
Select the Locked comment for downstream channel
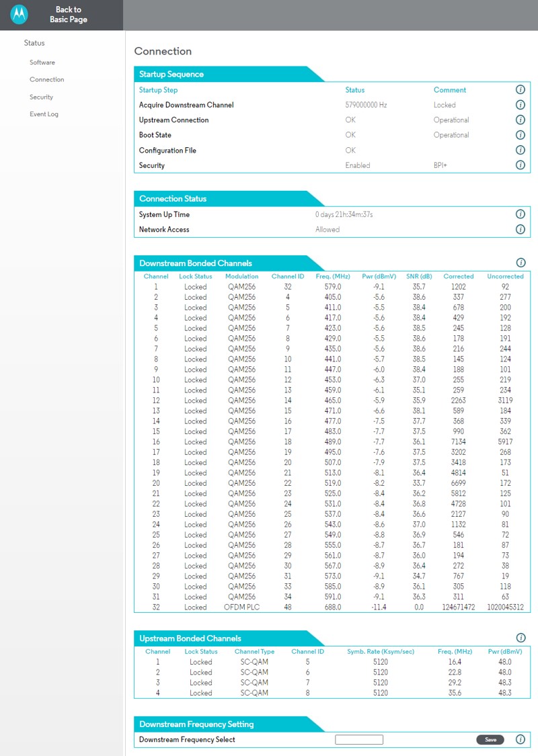tap(445, 105)
